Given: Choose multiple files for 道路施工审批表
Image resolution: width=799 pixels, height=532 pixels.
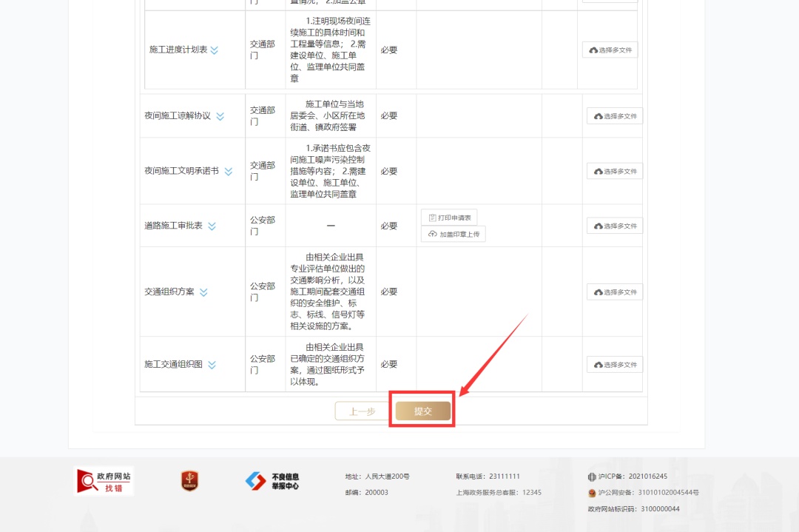Looking at the screenshot, I should [x=615, y=226].
